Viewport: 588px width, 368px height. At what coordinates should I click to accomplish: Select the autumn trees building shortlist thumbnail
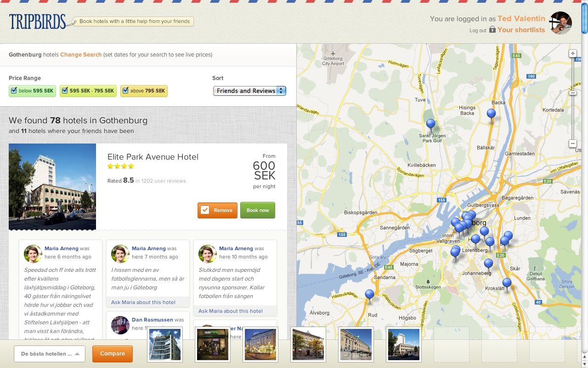point(308,345)
